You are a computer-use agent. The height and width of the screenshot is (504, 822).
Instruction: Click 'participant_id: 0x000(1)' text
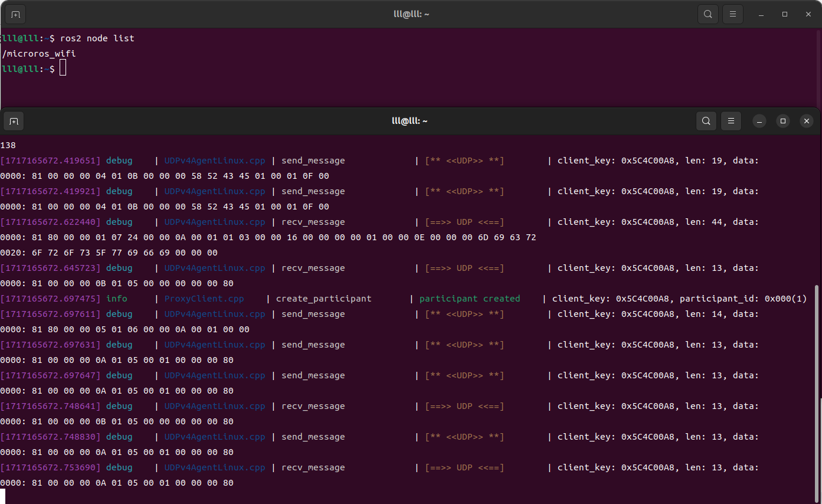(x=744, y=299)
